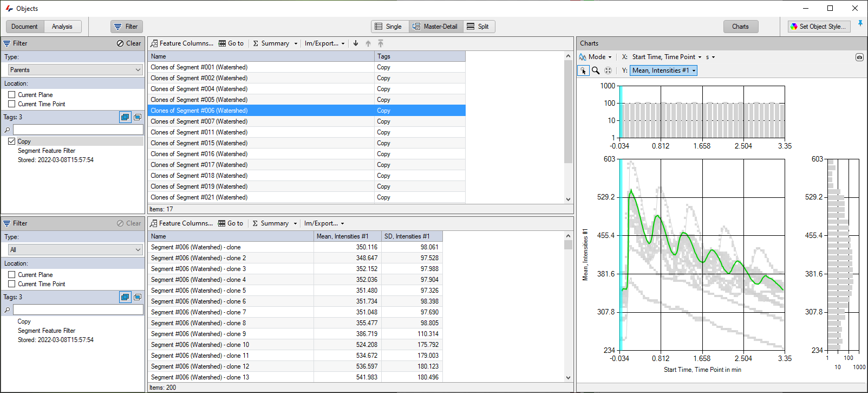Click the upper tags search input field

click(78, 130)
